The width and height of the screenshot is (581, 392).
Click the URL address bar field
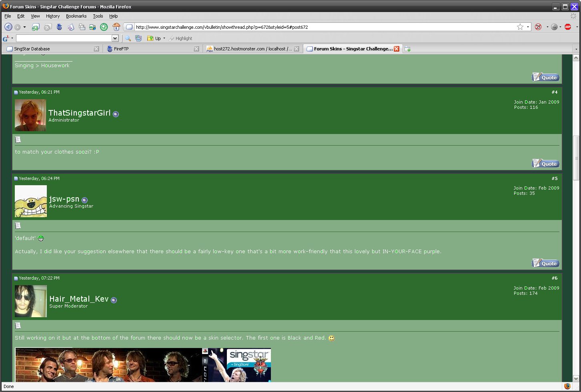click(324, 27)
